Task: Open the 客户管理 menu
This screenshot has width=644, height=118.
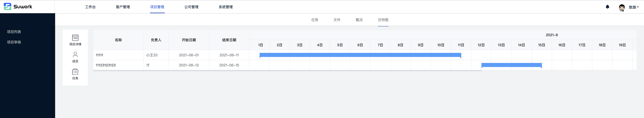Action: 123,7
